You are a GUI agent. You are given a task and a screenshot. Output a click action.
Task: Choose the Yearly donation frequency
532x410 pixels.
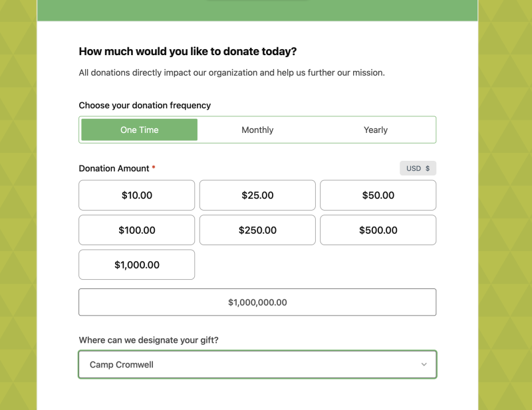click(x=376, y=130)
